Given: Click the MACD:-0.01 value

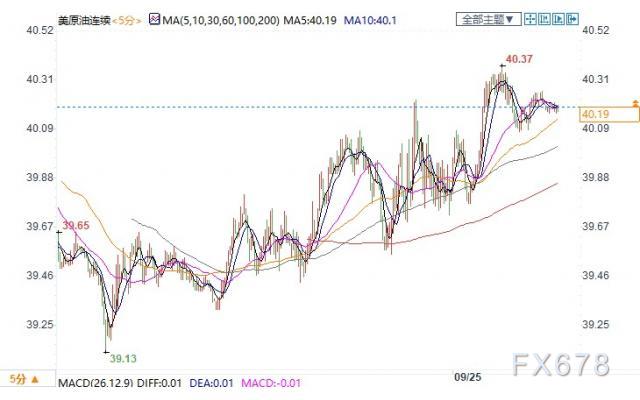Looking at the screenshot, I should 271,383.
